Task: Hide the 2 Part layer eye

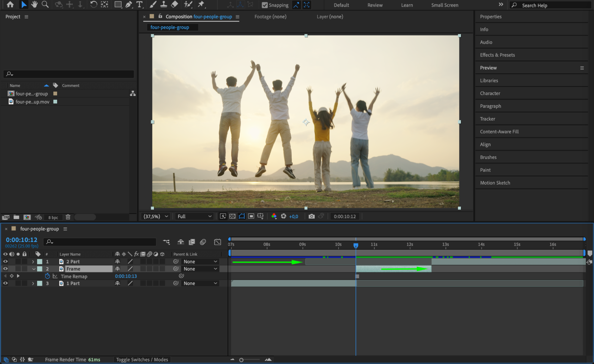Action: pos(5,262)
